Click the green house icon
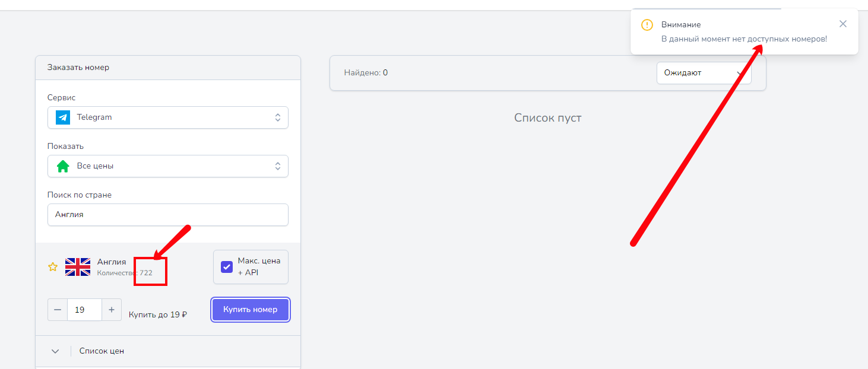This screenshot has width=868, height=369. click(x=63, y=166)
